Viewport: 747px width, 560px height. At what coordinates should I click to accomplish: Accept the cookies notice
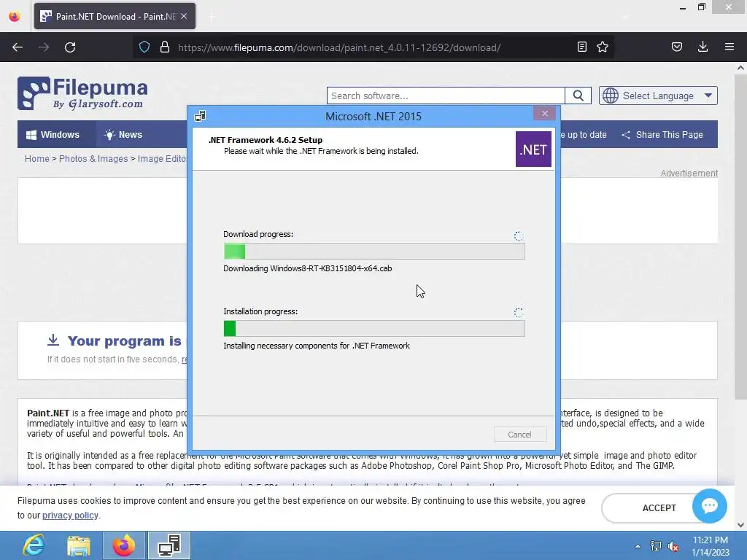click(x=659, y=508)
